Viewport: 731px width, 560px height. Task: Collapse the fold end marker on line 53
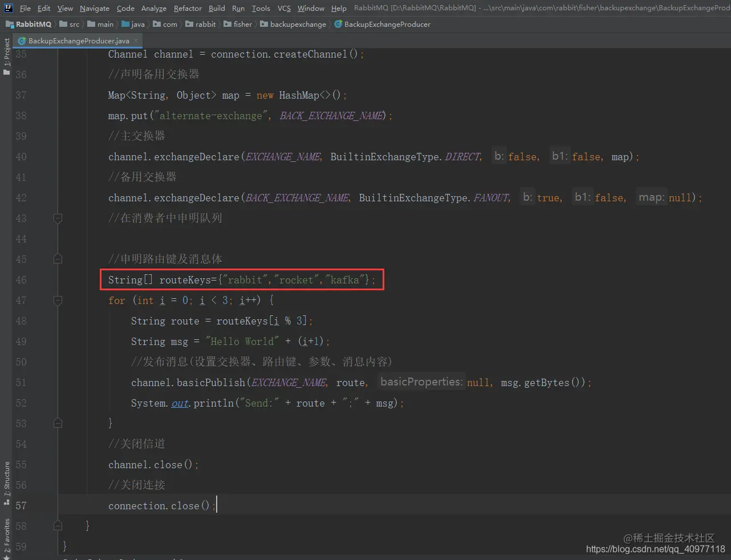58,423
